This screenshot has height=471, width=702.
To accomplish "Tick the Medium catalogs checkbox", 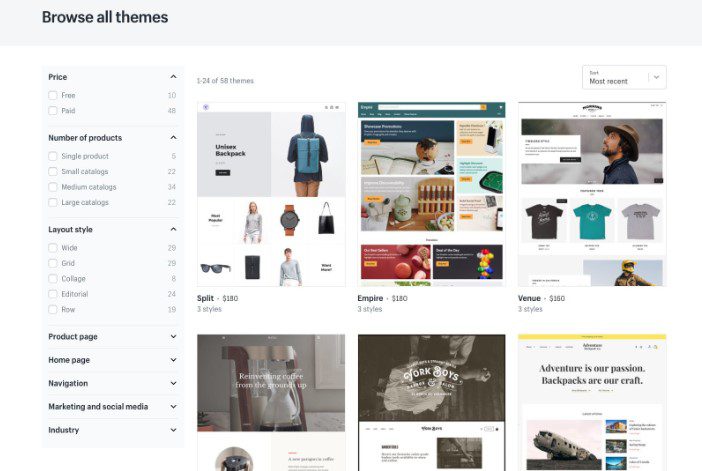I will point(53,187).
